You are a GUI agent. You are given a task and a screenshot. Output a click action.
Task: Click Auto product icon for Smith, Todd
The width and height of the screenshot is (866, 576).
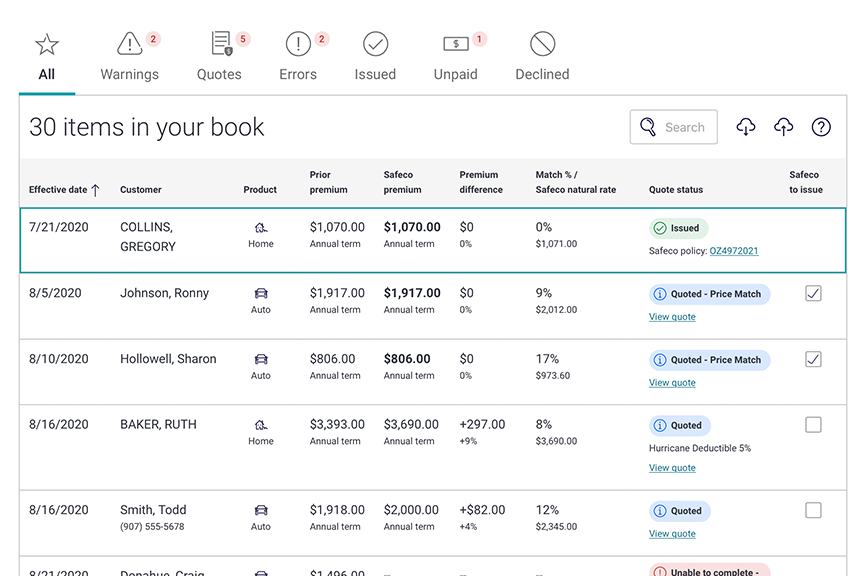[x=261, y=510]
